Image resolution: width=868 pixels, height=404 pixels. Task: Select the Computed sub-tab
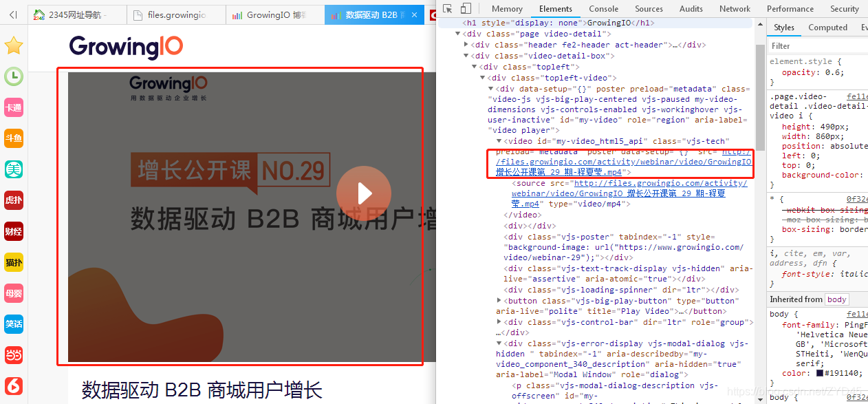(827, 28)
